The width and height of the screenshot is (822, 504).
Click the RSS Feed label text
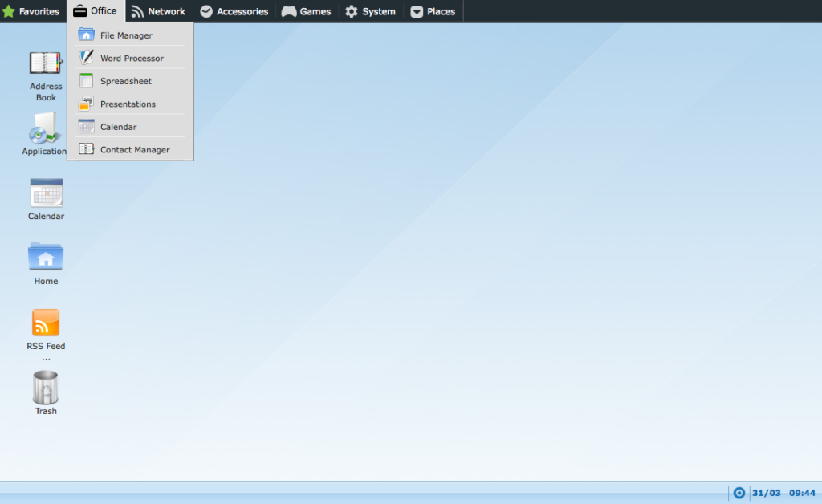click(46, 346)
